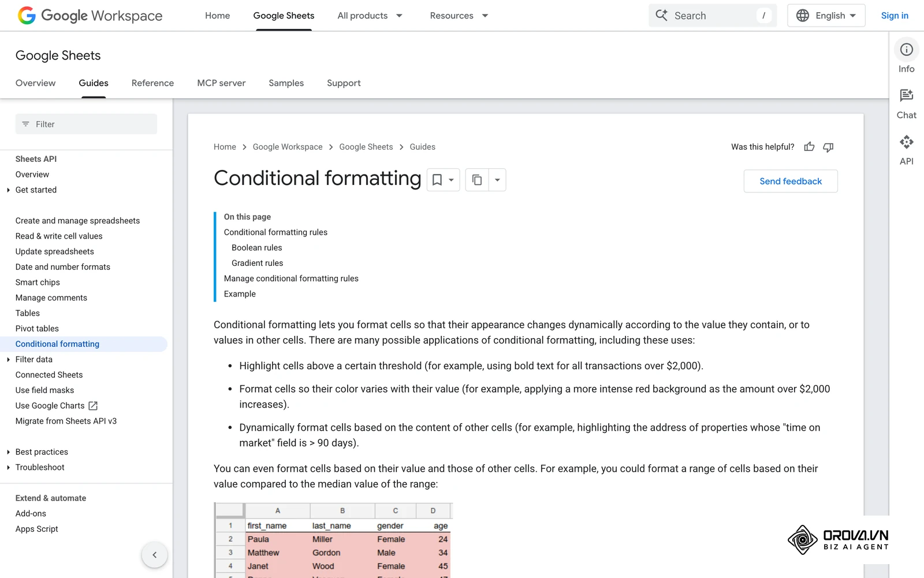Viewport: 924px width, 578px height.
Task: Click the sidebar Filter input field
Action: tap(86, 124)
